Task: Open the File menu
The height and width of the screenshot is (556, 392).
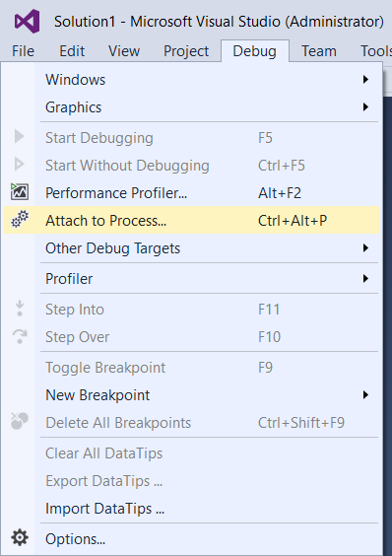Action: click(x=23, y=51)
